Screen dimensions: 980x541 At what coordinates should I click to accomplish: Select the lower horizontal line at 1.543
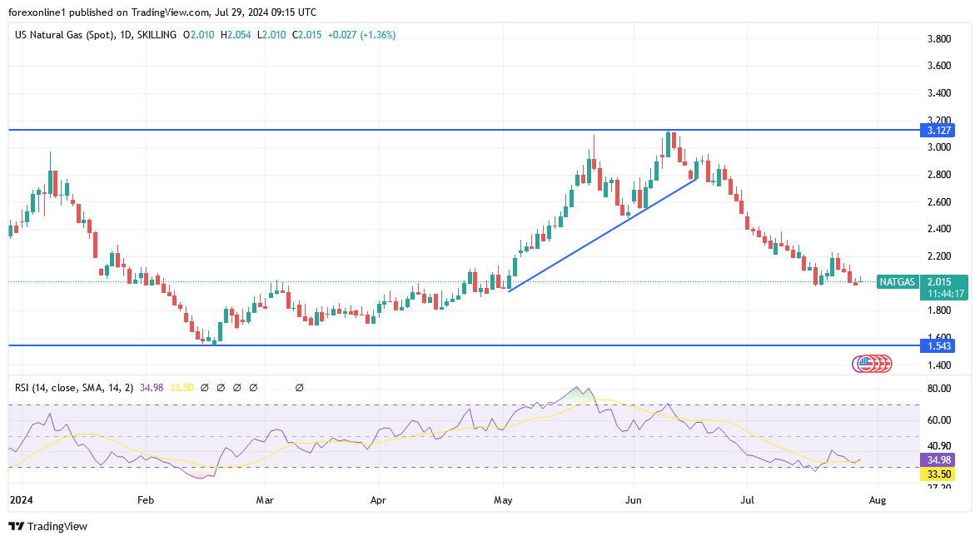click(416, 345)
